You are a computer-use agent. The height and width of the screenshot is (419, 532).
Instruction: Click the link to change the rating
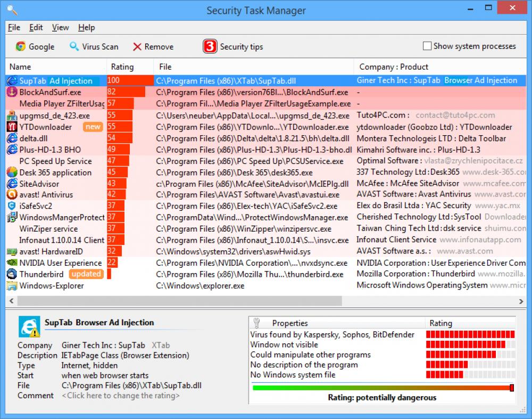(x=121, y=396)
